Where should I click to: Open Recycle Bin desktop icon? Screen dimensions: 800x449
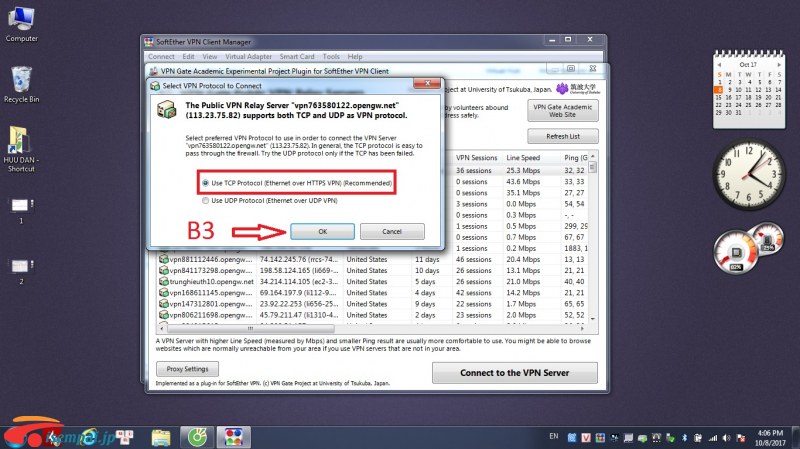point(21,85)
